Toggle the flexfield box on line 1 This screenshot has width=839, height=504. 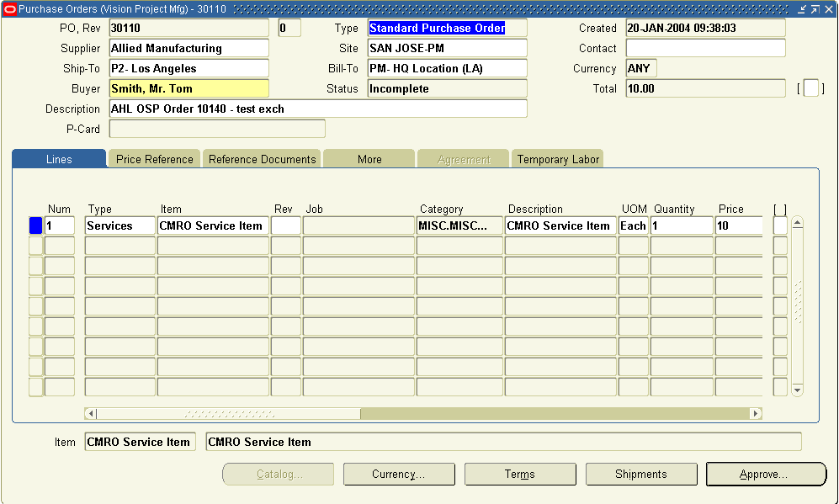click(x=780, y=225)
